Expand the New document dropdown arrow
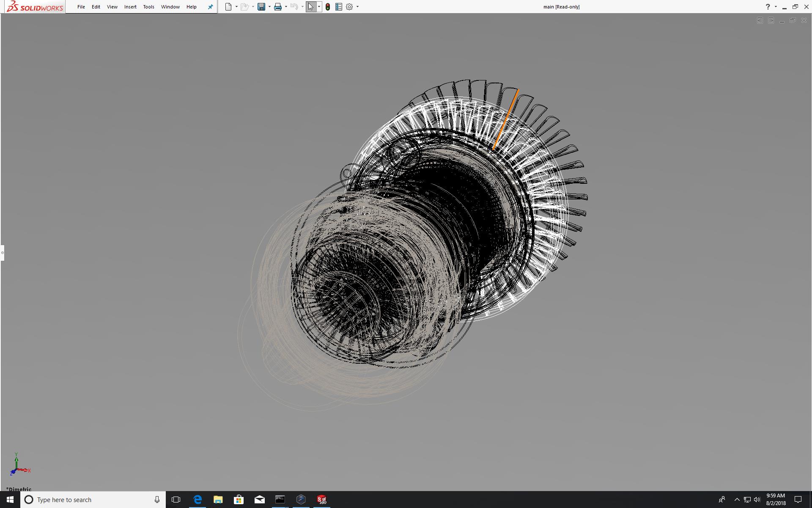 pyautogui.click(x=236, y=7)
